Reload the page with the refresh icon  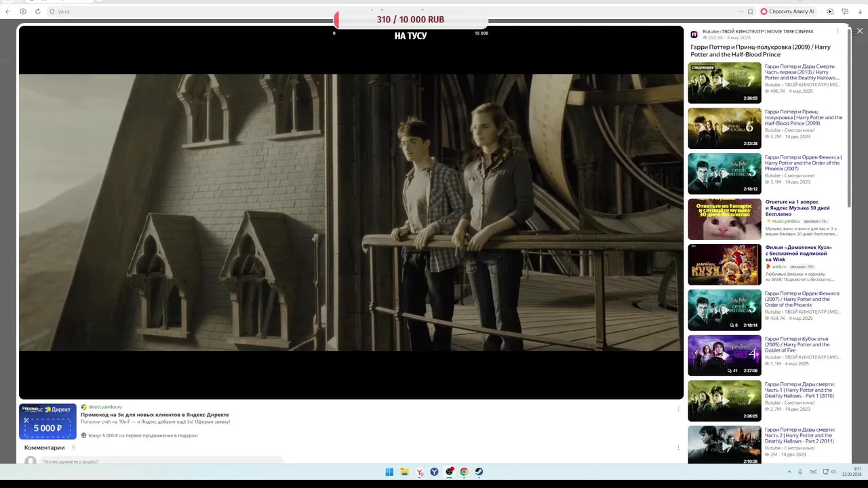point(38,12)
